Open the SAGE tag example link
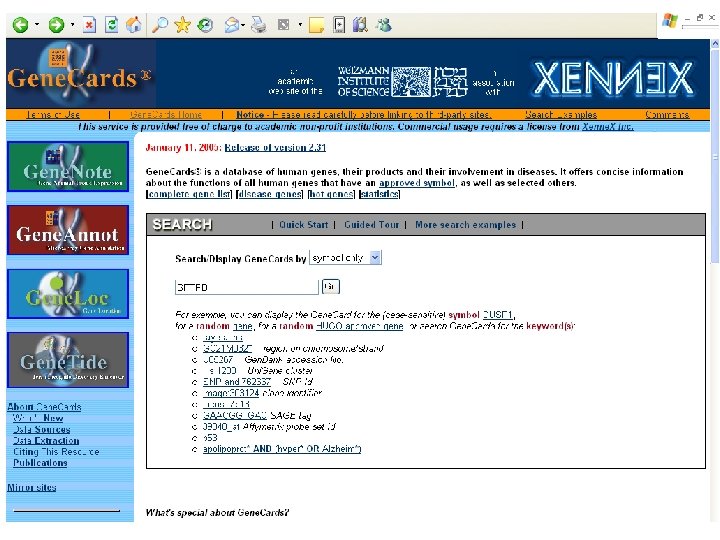The width and height of the screenshot is (720, 540). (x=235, y=416)
